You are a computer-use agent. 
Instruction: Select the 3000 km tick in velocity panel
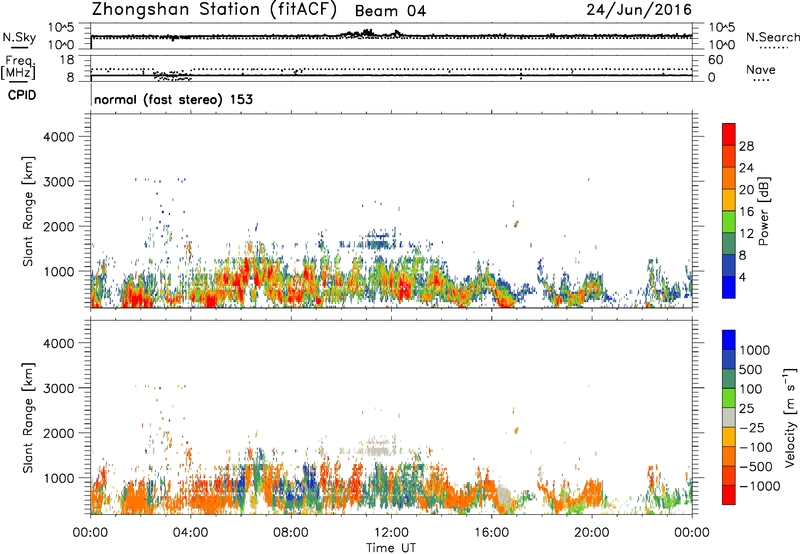tap(58, 388)
